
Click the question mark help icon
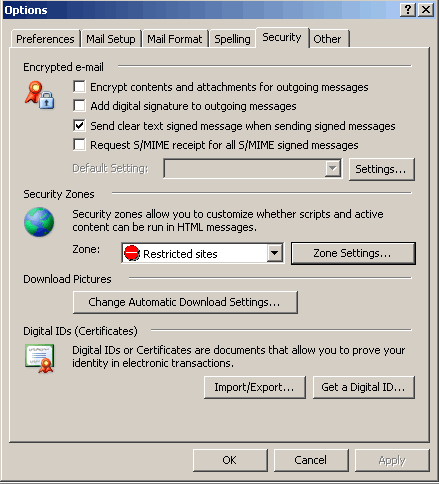click(408, 10)
